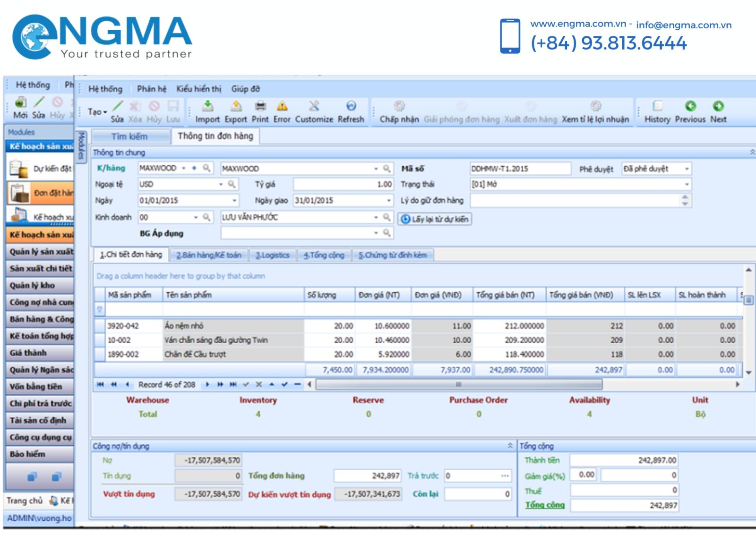756x534 pixels.
Task: Open the Error warning icon
Action: [282, 106]
